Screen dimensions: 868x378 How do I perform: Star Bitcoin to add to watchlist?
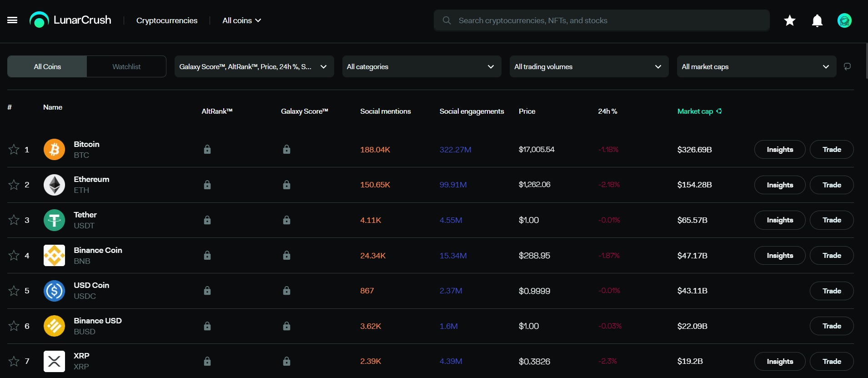click(14, 149)
